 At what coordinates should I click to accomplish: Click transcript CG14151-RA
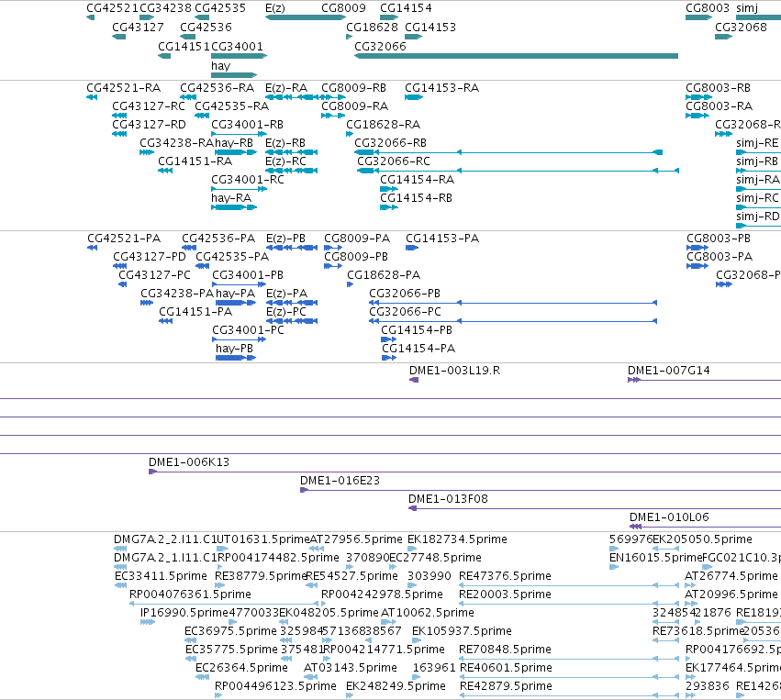point(165,171)
